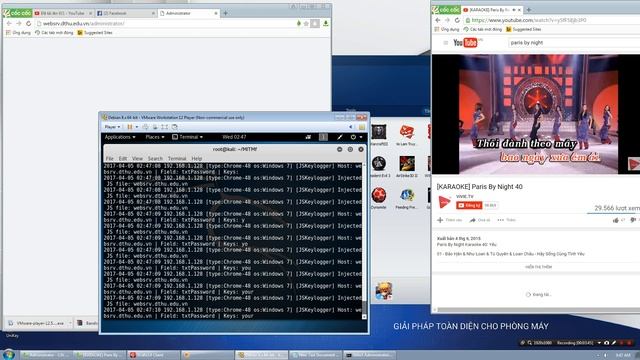Enter full screen mode in VMware toolbar
Image resolution: width=640 pixels, height=360 pixels.
coord(164,127)
